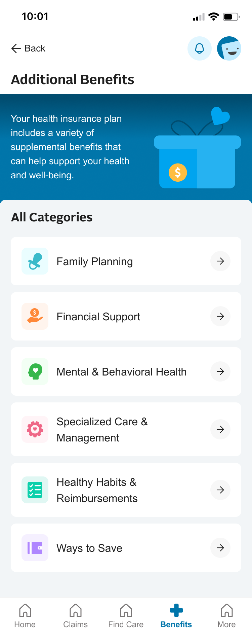Open the More tab
The height and width of the screenshot is (644, 252).
pyautogui.click(x=226, y=616)
